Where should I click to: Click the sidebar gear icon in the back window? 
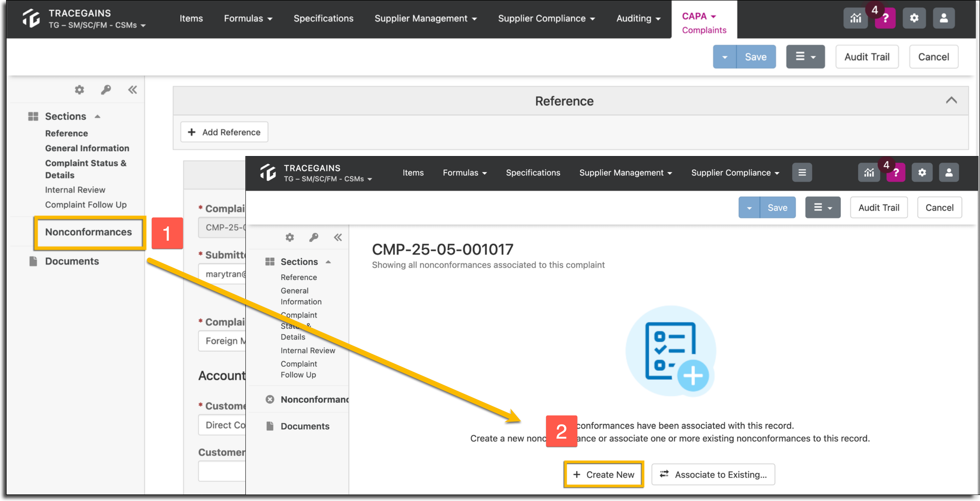79,90
